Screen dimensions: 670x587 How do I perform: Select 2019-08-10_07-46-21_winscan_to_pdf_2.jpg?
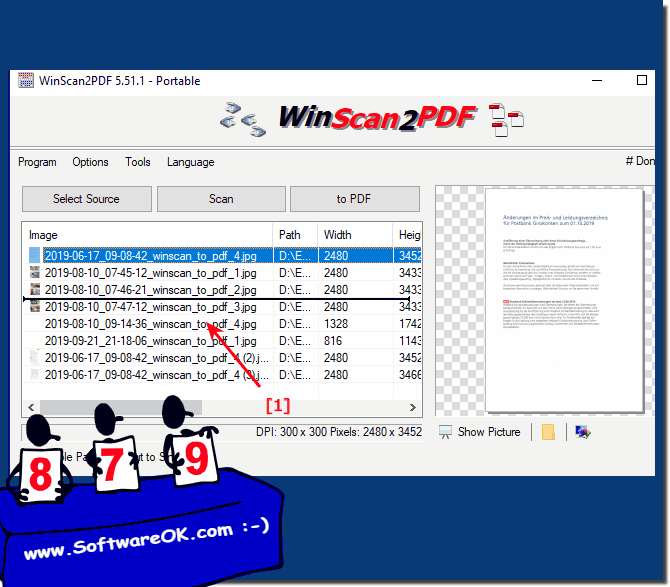(x=150, y=290)
